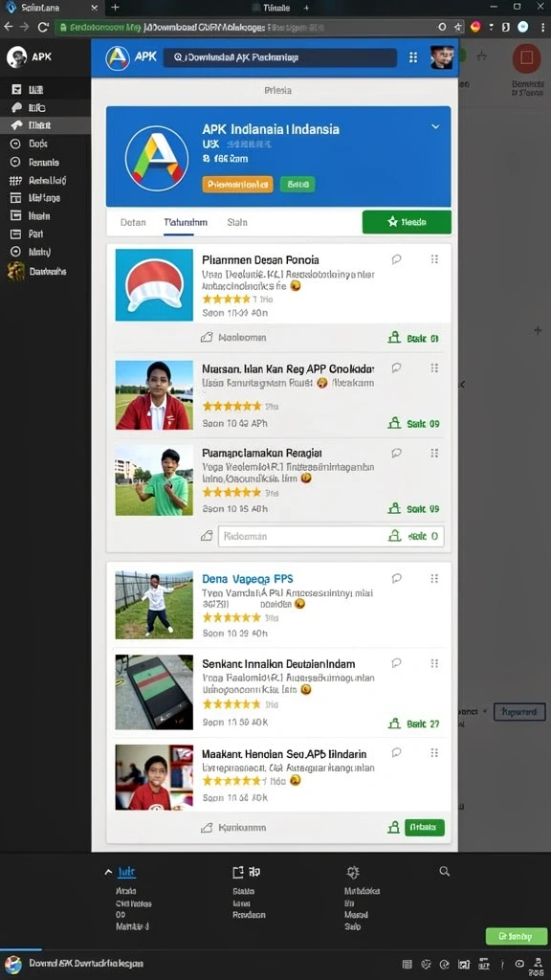551x980 pixels.
Task: Open the user profile avatar in the header
Action: [441, 57]
